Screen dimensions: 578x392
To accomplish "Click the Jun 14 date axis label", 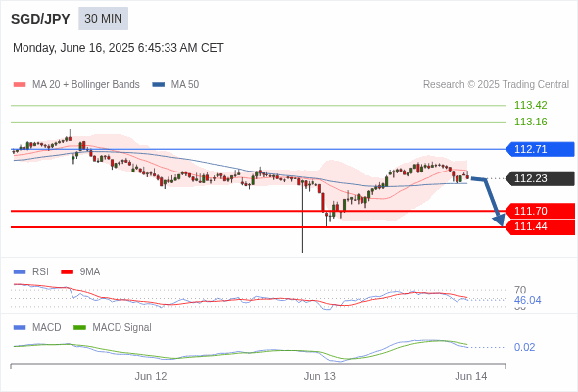I will [471, 377].
